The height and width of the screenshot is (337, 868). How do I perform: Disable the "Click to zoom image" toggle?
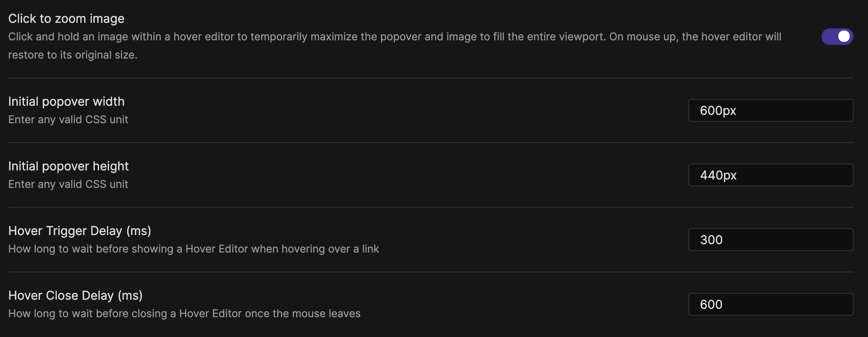837,37
